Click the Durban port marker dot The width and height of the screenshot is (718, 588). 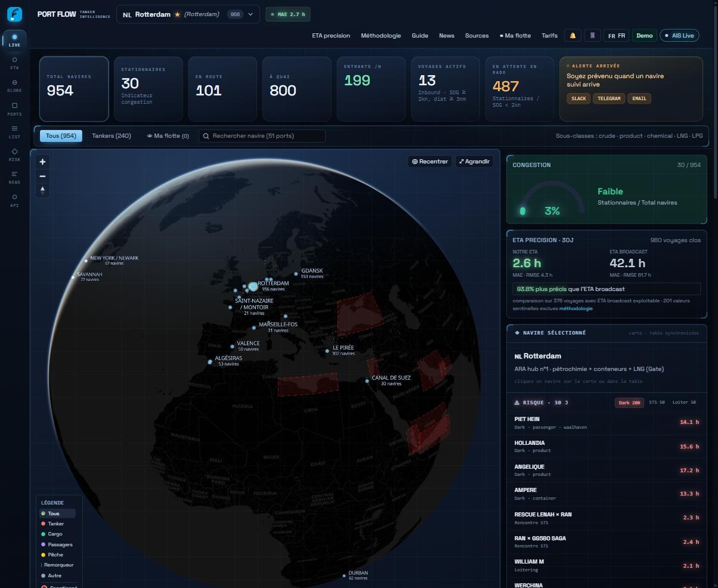tap(344, 576)
